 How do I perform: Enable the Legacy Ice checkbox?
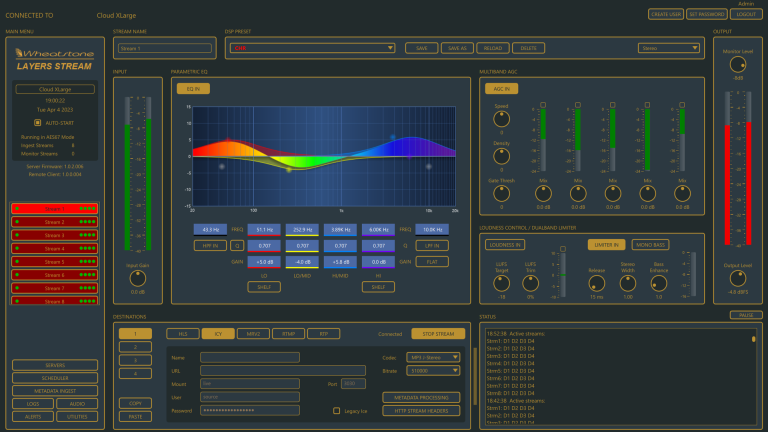[337, 410]
